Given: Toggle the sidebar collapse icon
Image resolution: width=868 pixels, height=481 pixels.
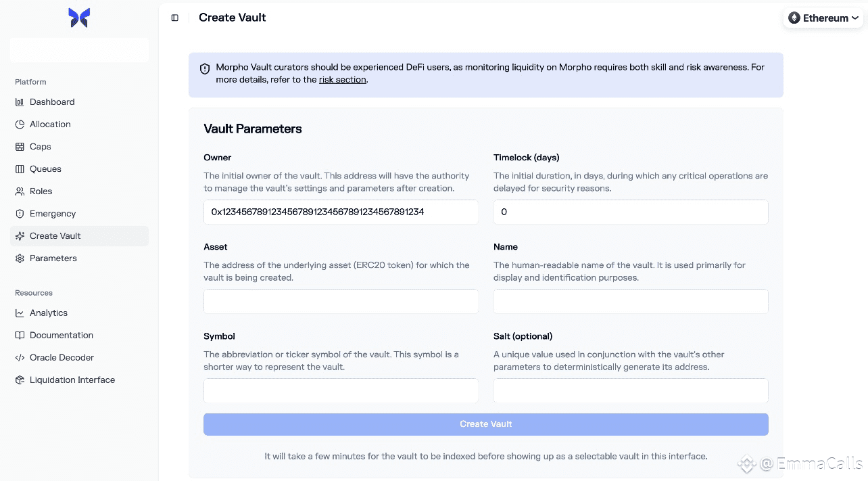Looking at the screenshot, I should point(175,18).
